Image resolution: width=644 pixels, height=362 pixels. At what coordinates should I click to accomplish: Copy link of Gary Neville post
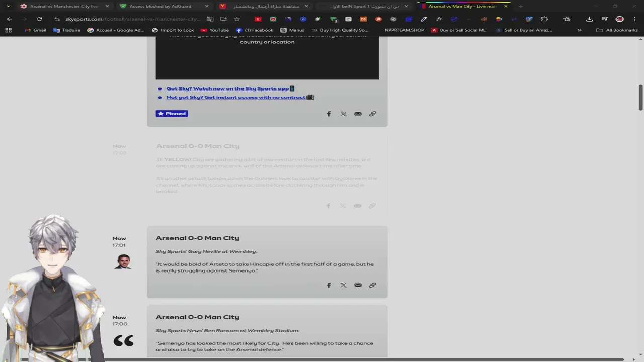tap(372, 285)
